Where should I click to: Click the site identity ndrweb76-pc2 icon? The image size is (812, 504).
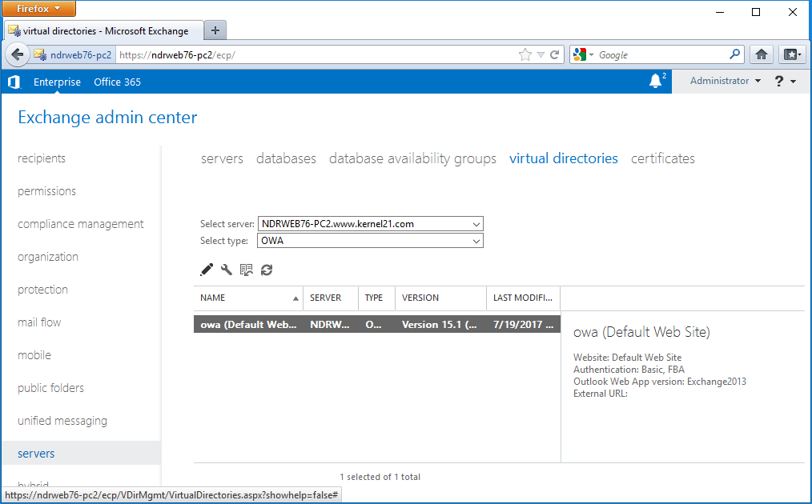pos(73,55)
